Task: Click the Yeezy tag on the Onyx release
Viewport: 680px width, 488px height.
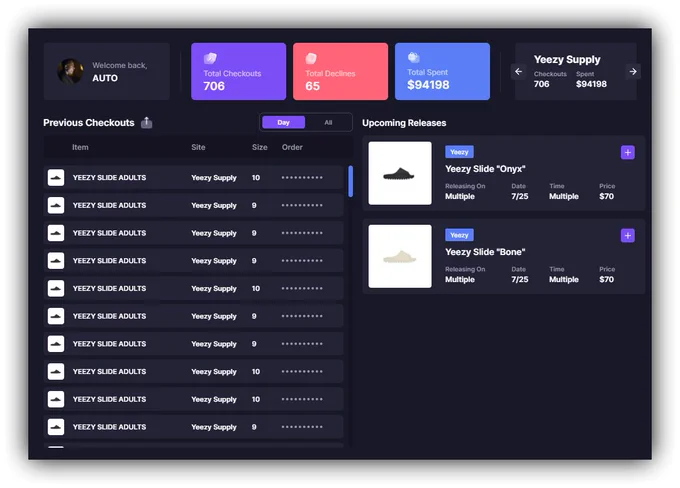Action: click(x=459, y=152)
